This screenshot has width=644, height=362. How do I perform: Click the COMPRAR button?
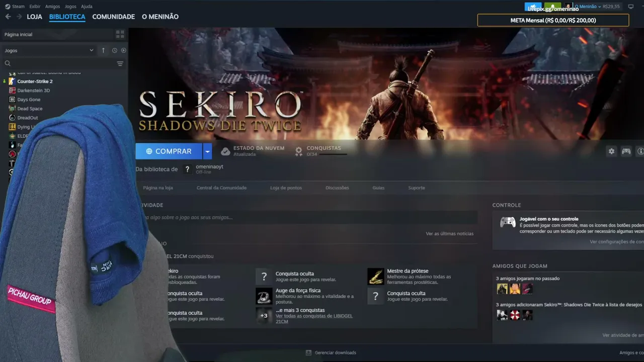click(169, 151)
